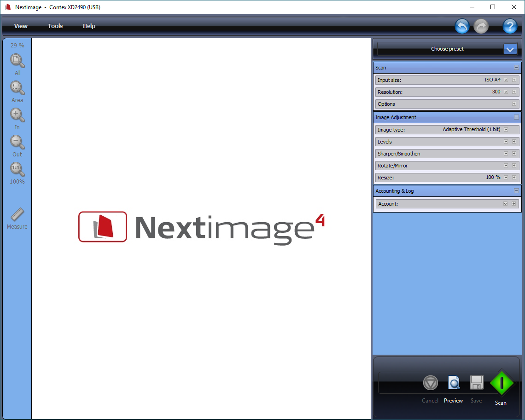The image size is (525, 420).
Task: Expand the Options row
Action: pyautogui.click(x=514, y=104)
